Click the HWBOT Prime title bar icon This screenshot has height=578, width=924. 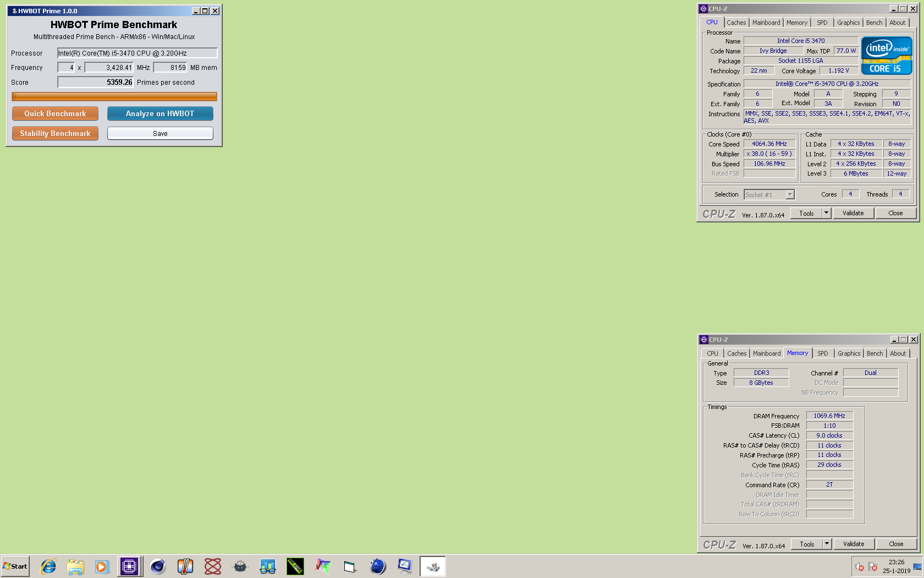pos(14,11)
